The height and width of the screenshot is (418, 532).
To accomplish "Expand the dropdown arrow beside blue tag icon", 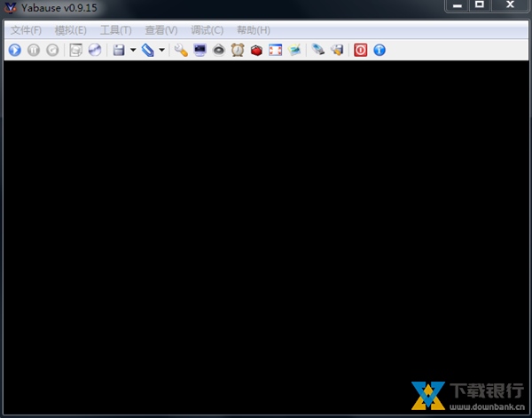I will (x=161, y=51).
